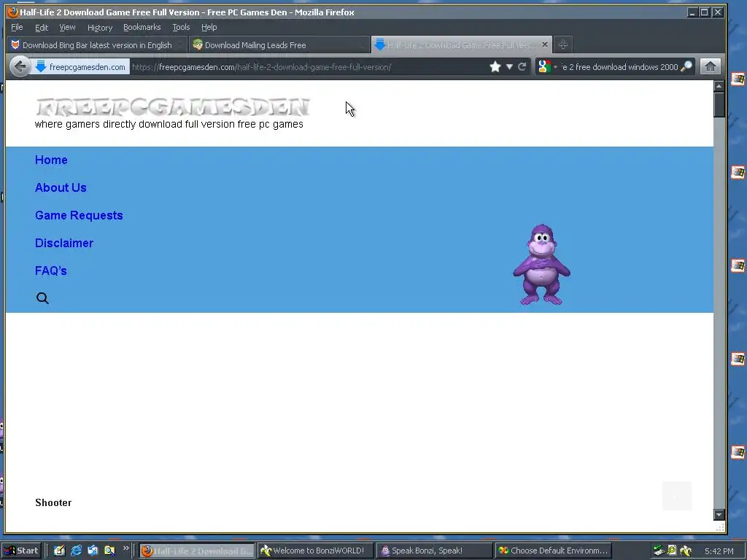Go to the Firefox home page button
Image resolution: width=747 pixels, height=560 pixels.
(710, 66)
